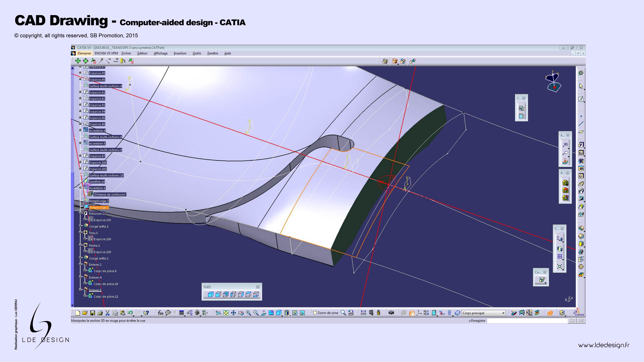Open the formula f(x) tool
644x362 pixels.
coord(160,313)
